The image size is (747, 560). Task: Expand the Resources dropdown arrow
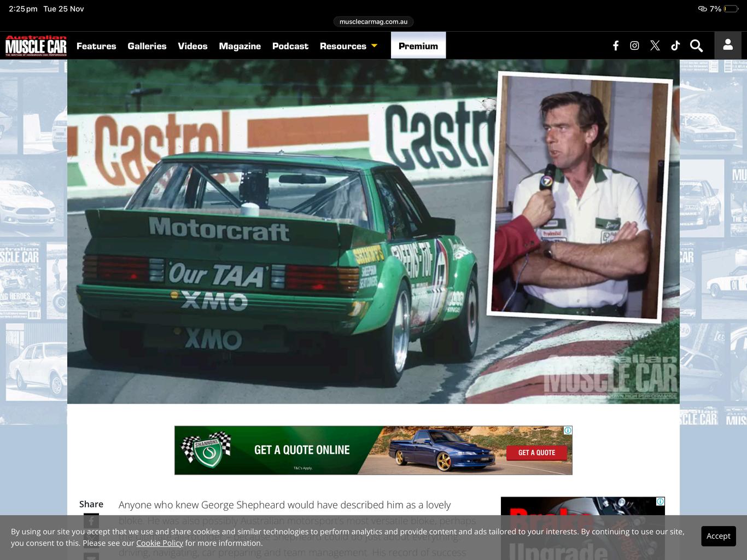point(375,46)
